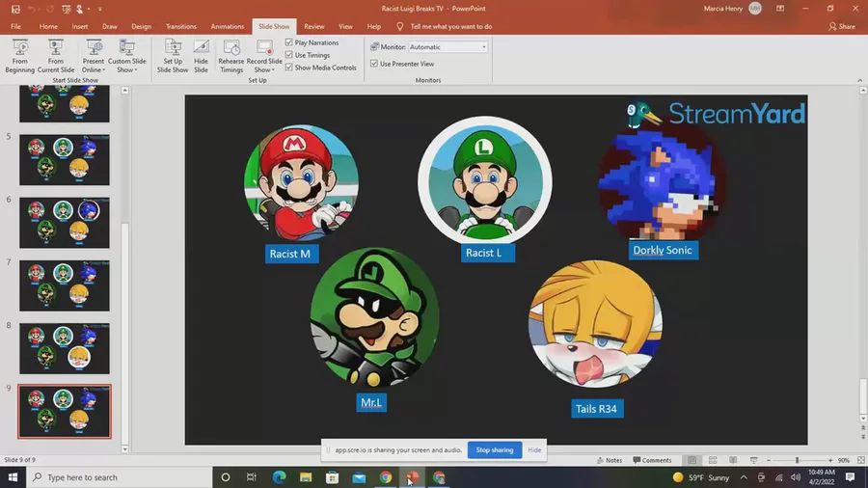Click the Redo icon in title bar
The height and width of the screenshot is (488, 868).
click(x=50, y=9)
